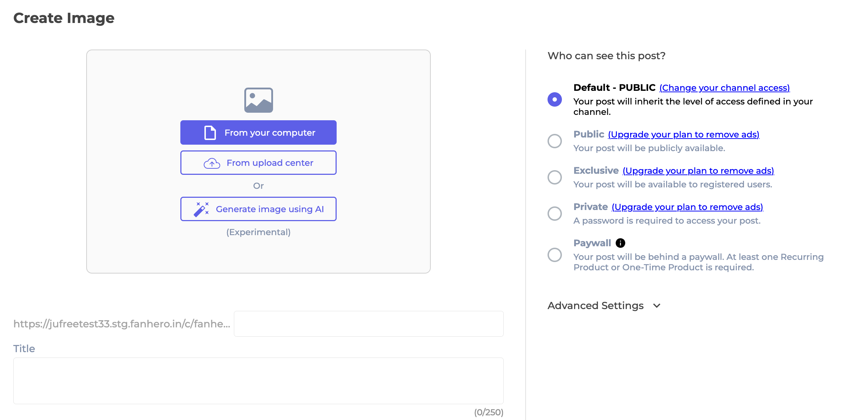
Task: Generate an image using AI
Action: [258, 209]
